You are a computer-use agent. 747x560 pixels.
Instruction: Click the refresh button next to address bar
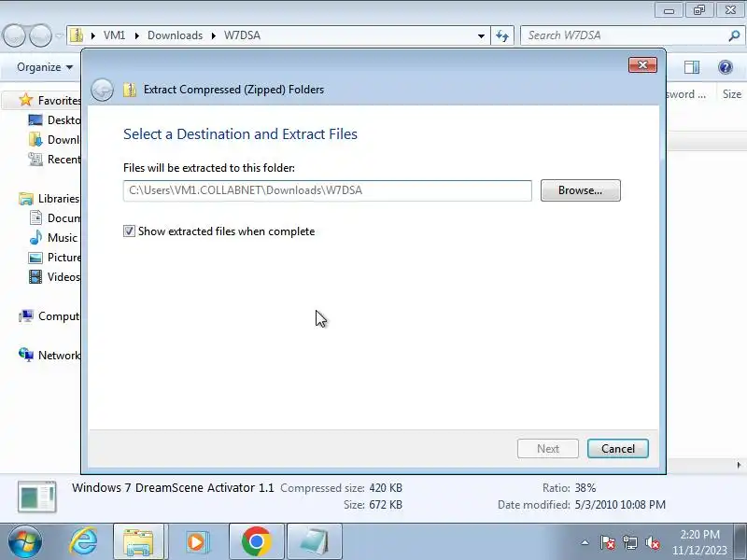click(x=502, y=35)
